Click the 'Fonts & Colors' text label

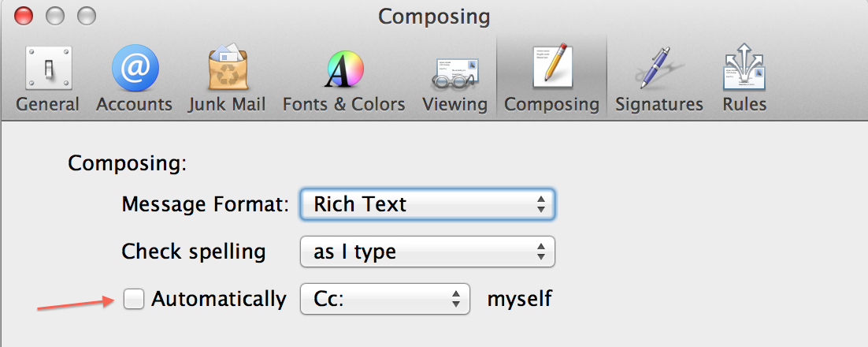344,104
